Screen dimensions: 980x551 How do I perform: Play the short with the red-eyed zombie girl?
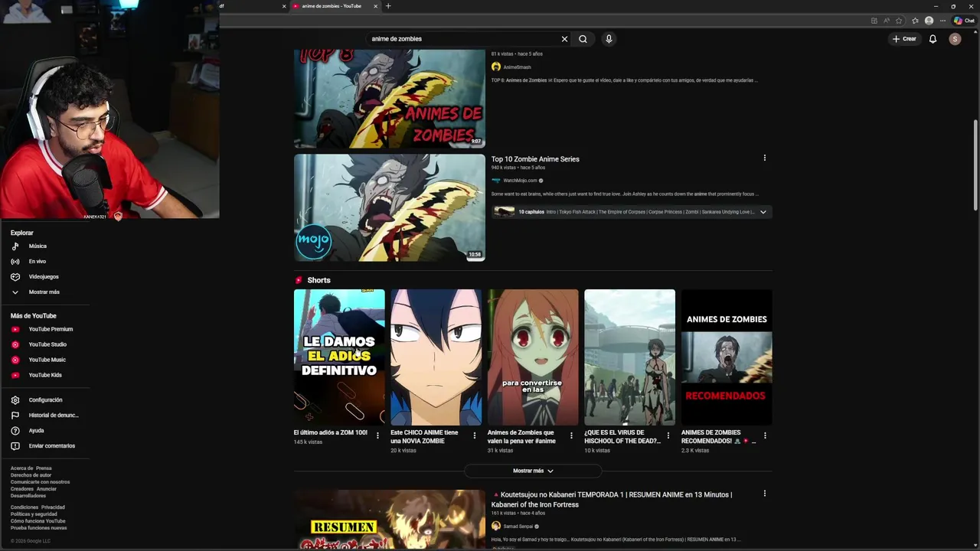tap(533, 357)
